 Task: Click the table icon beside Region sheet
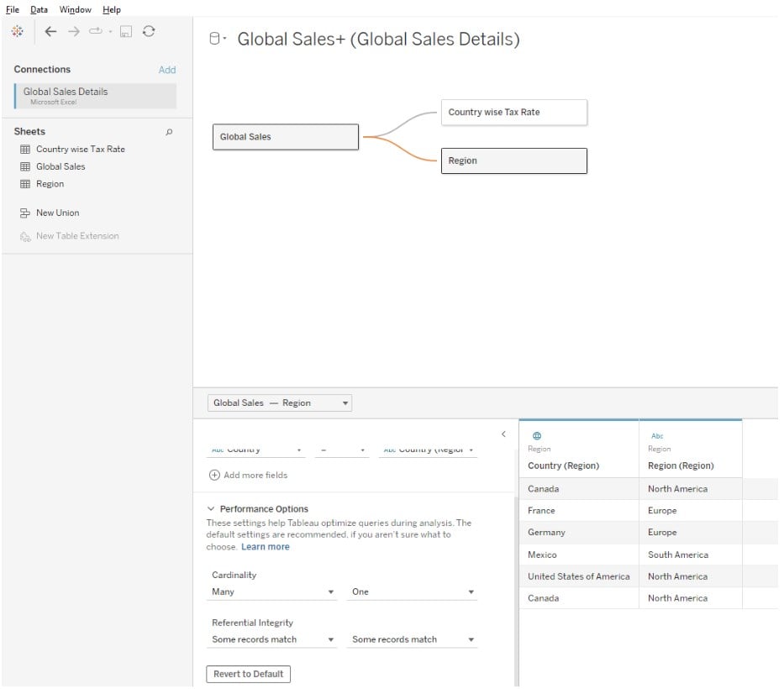pyautogui.click(x=25, y=185)
